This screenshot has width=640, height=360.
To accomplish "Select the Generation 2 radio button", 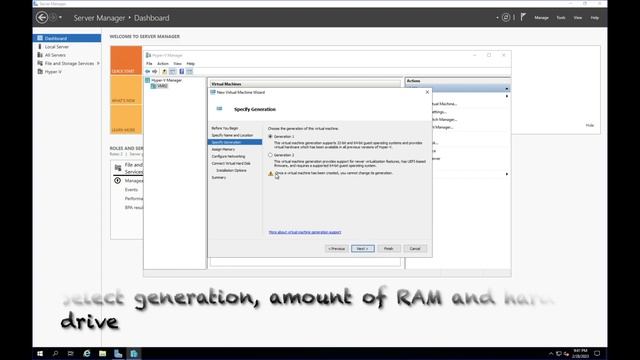I will [x=270, y=155].
